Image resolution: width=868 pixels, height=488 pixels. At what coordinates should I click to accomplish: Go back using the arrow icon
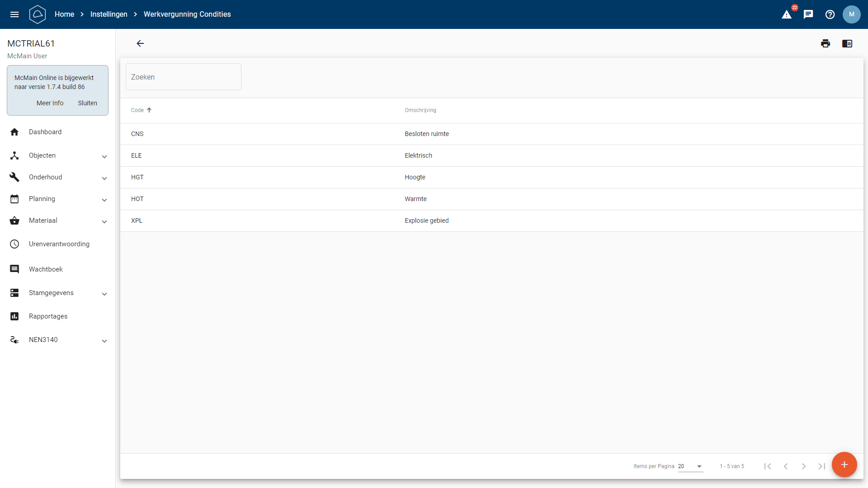click(140, 43)
